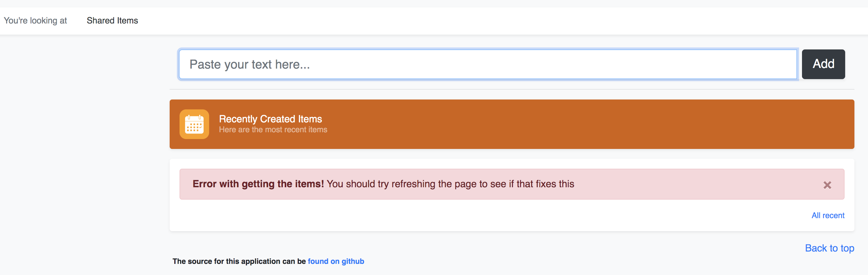Click the horizontal divider under the text field
The height and width of the screenshot is (275, 868).
(x=512, y=89)
